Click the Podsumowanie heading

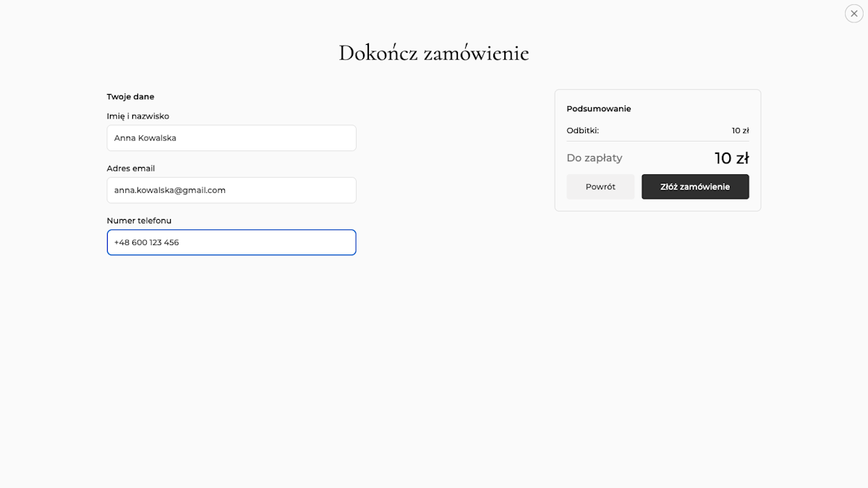tap(599, 108)
